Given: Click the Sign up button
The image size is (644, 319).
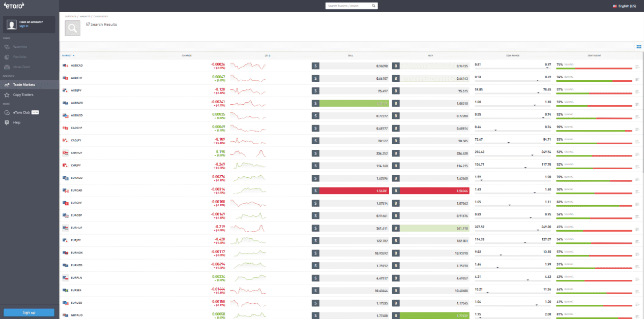Looking at the screenshot, I should [x=28, y=312].
